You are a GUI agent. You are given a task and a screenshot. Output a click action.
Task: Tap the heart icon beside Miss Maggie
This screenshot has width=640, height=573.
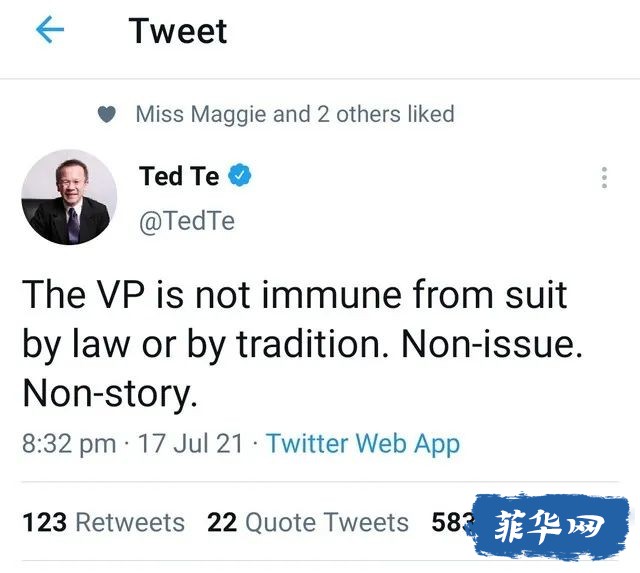pos(107,114)
